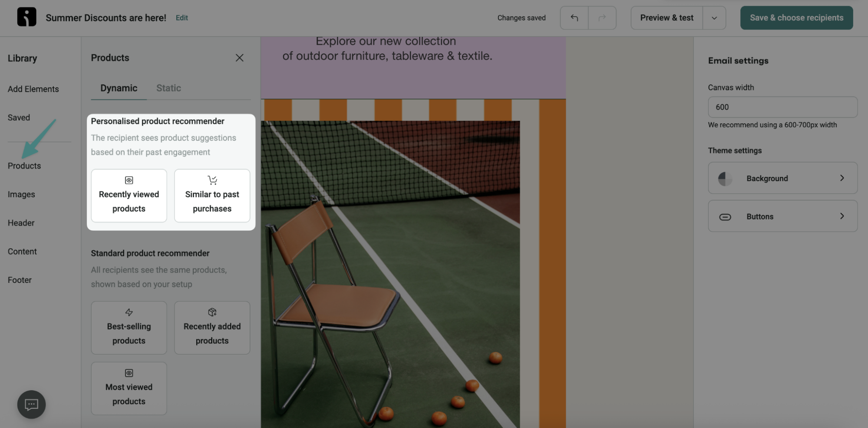Click the Edit link next to title

coord(182,18)
